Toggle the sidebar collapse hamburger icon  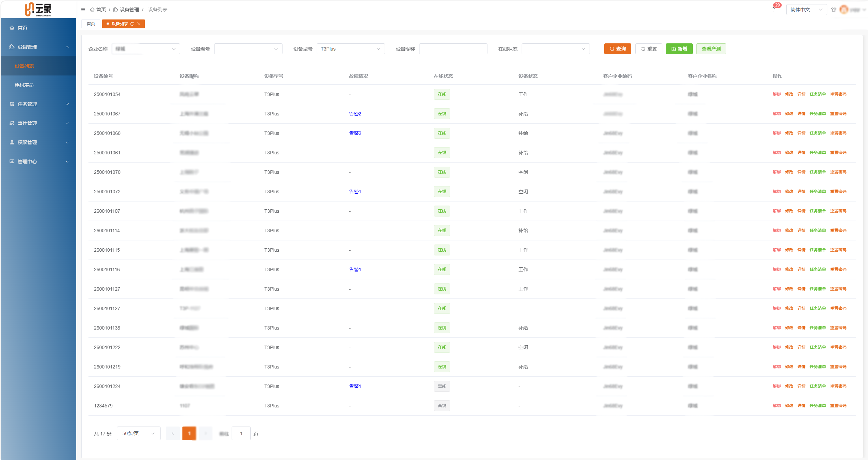coord(83,10)
